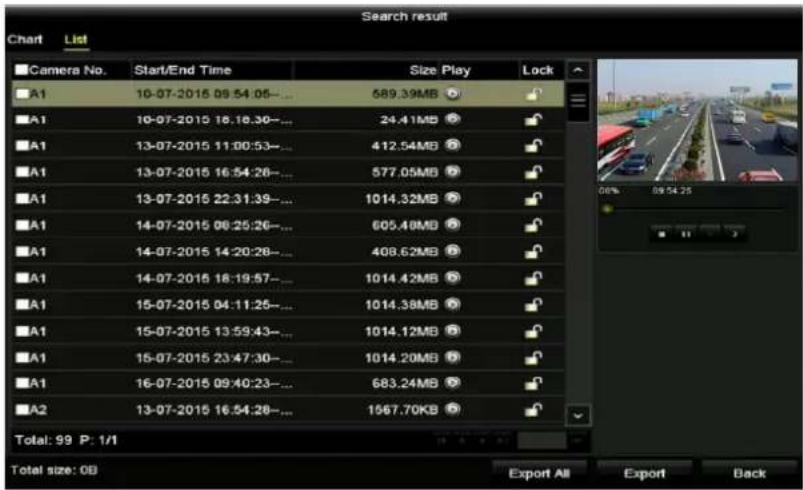803x490 pixels.
Task: Play the 577.05MB recording
Action: [x=453, y=172]
